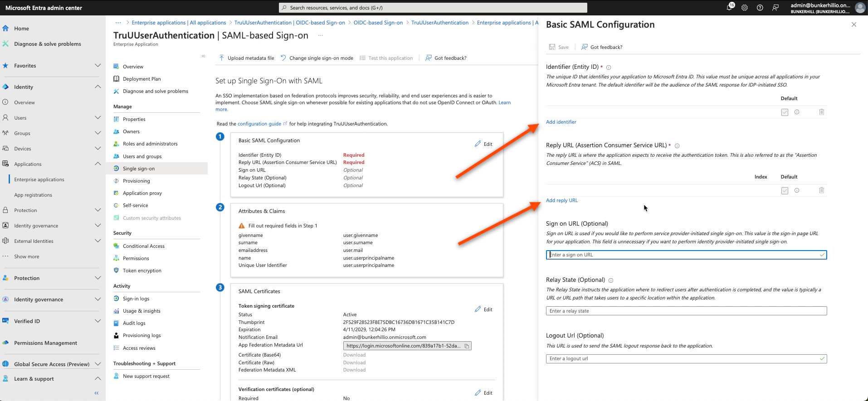Expand Groups in the sidebar

pyautogui.click(x=98, y=133)
